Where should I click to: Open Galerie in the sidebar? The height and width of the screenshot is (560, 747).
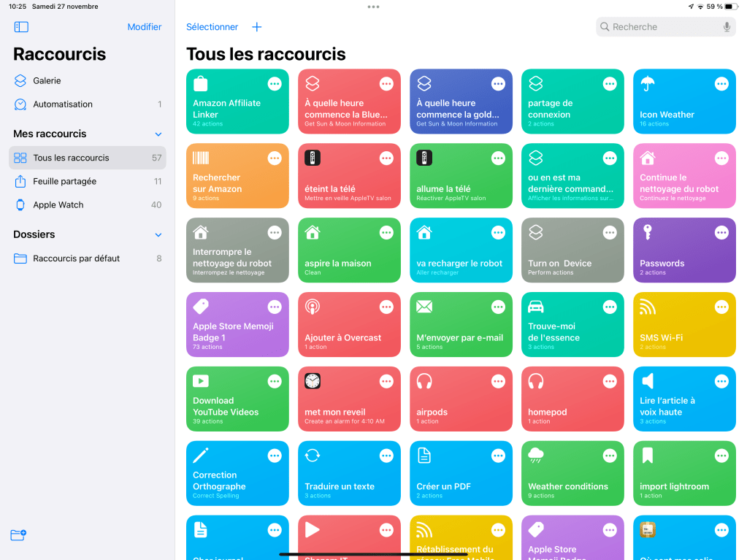coord(47,81)
